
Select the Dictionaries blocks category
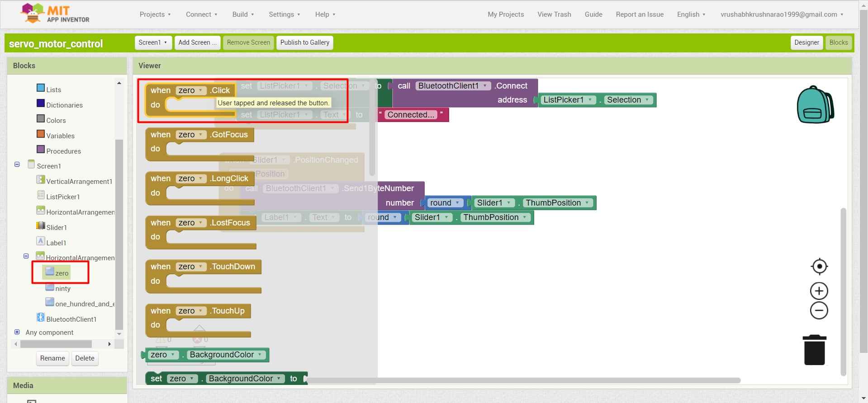pos(60,104)
